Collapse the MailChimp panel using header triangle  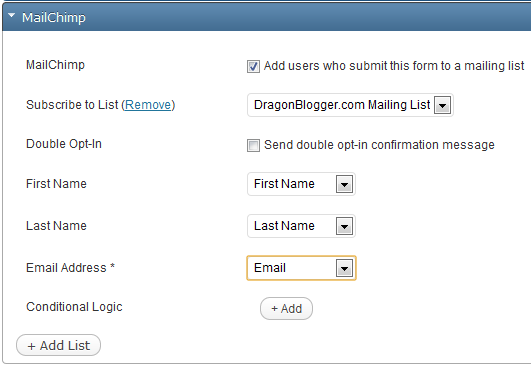coord(12,15)
